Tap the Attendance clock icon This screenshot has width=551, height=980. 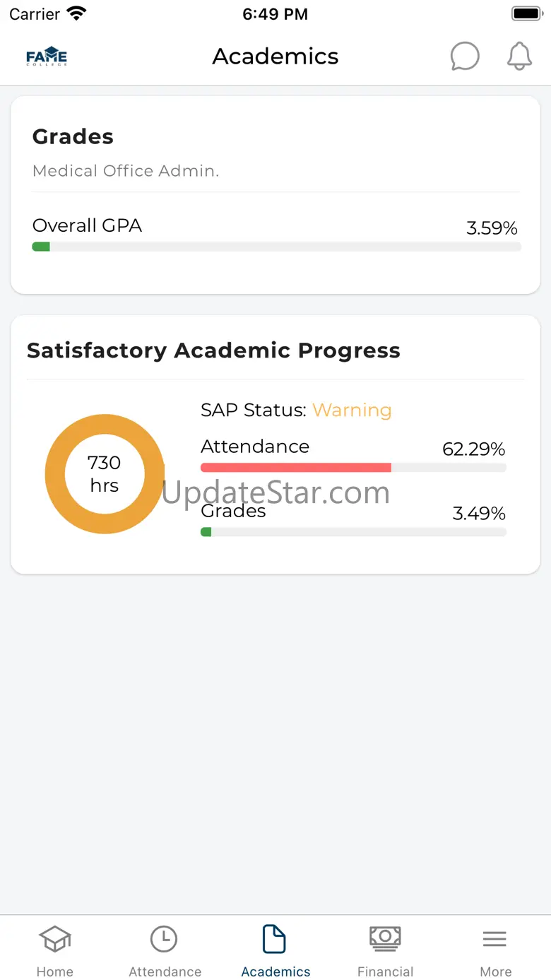(x=165, y=940)
